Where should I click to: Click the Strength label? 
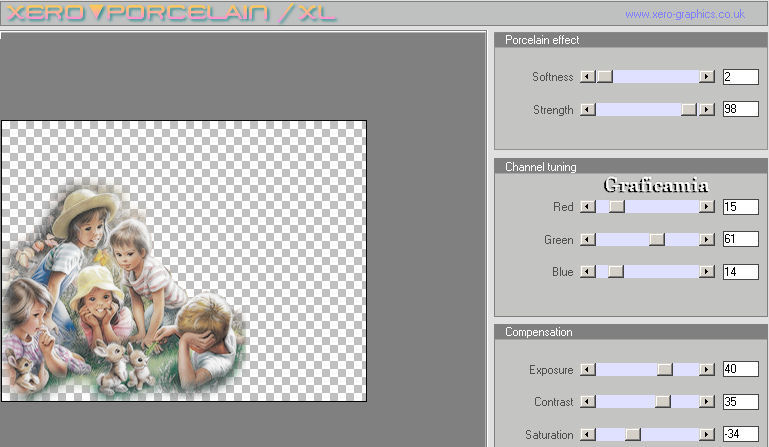pos(553,110)
